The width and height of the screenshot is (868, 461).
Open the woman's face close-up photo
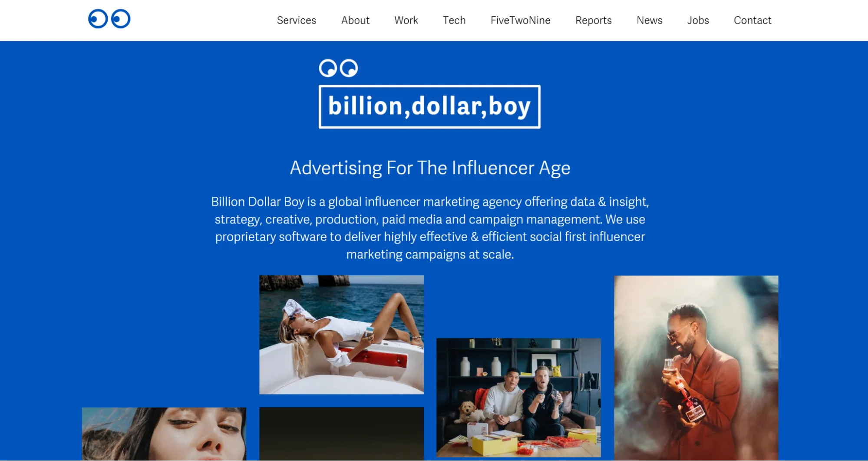[164, 434]
